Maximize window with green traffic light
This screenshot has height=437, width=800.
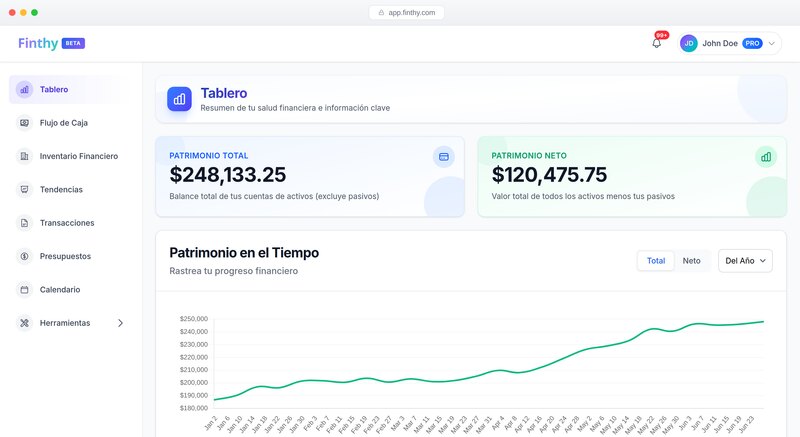[35, 12]
